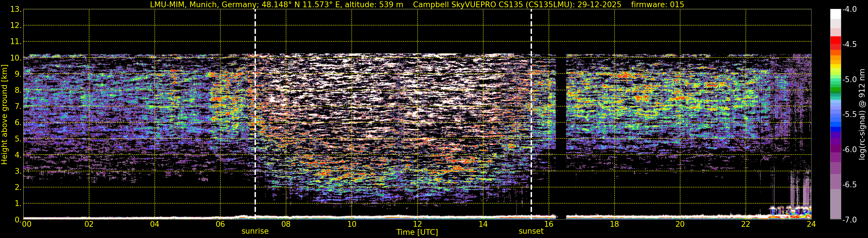Click the 'Time [UTC]' axis title

coord(417,232)
